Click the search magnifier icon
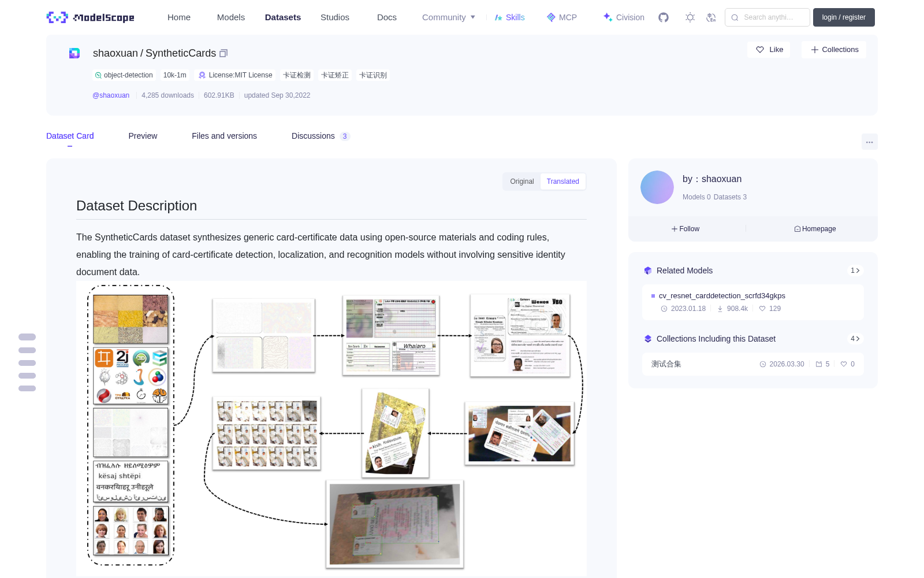This screenshot has height=578, width=924. tap(735, 17)
